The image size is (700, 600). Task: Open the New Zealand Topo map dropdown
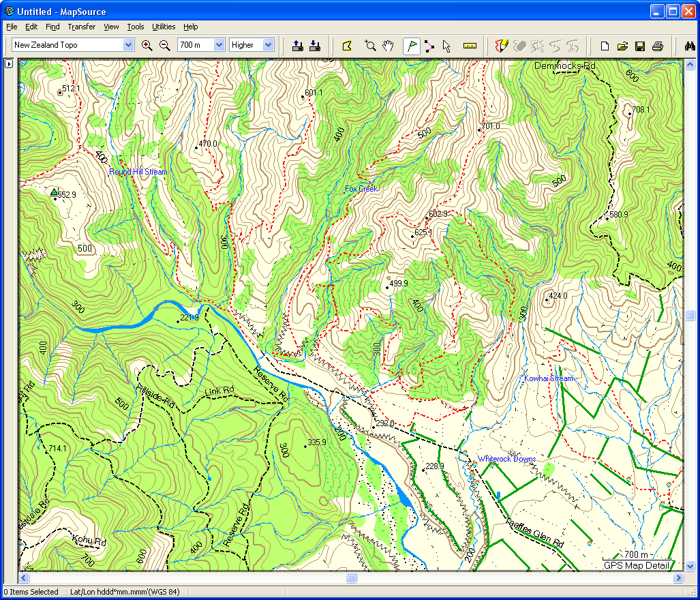click(x=128, y=45)
